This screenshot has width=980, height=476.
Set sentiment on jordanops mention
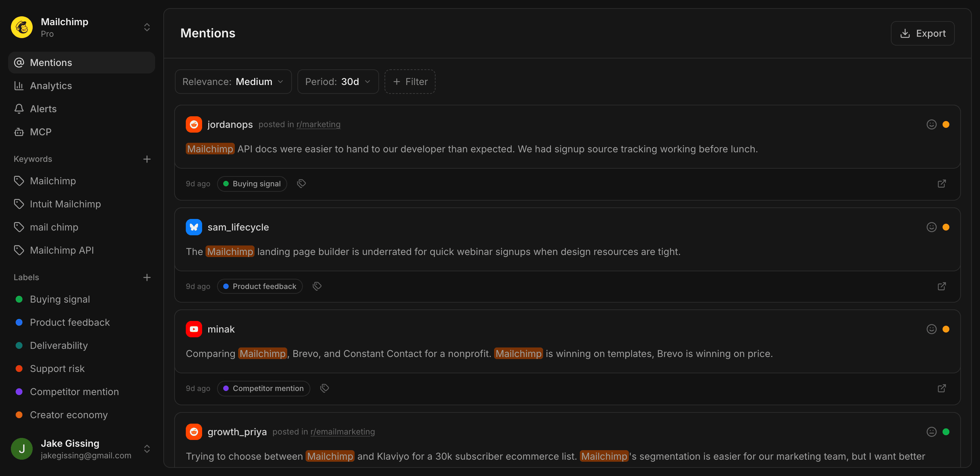pos(931,125)
